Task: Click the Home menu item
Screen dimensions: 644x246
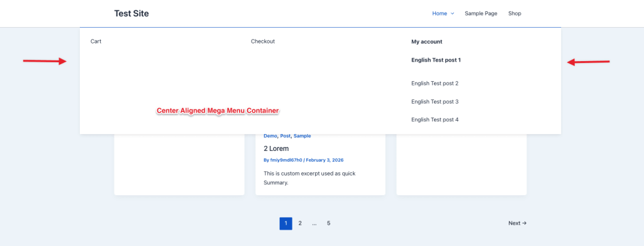Action: click(440, 14)
